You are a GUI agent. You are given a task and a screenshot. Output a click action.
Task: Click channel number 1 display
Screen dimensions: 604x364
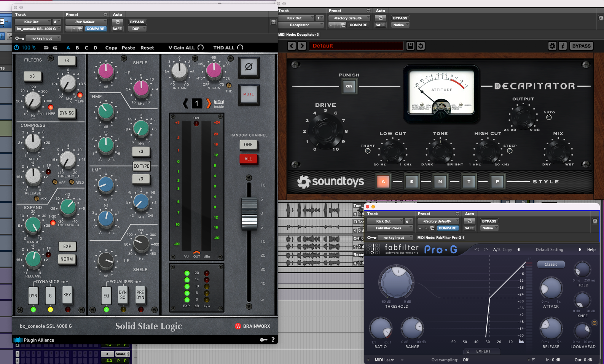pyautogui.click(x=196, y=103)
